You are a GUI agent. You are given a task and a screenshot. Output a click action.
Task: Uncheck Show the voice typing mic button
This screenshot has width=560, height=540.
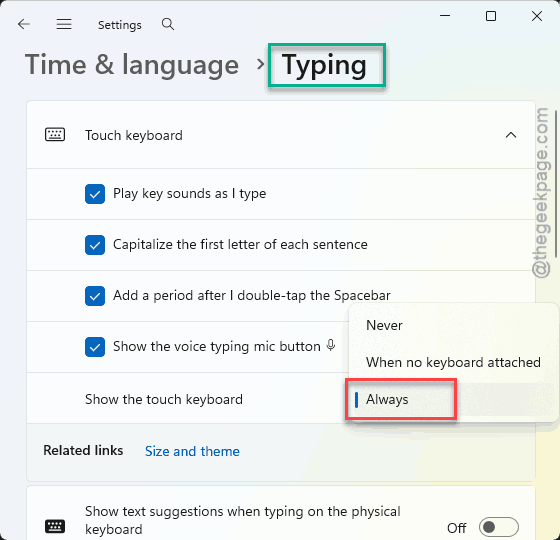[95, 347]
